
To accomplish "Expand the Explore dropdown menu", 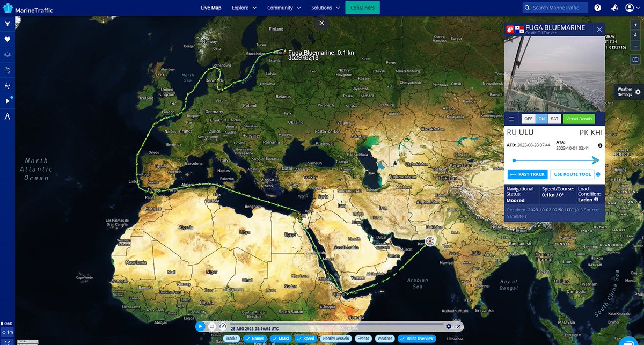I will click(244, 8).
